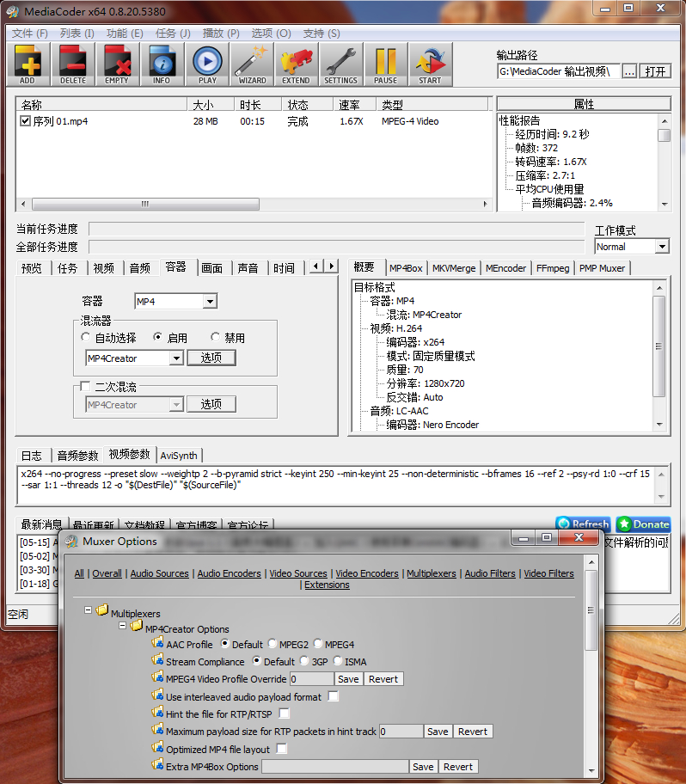This screenshot has width=686, height=784.
Task: Click the Extra MP4Box Options text field
Action: pyautogui.click(x=335, y=767)
